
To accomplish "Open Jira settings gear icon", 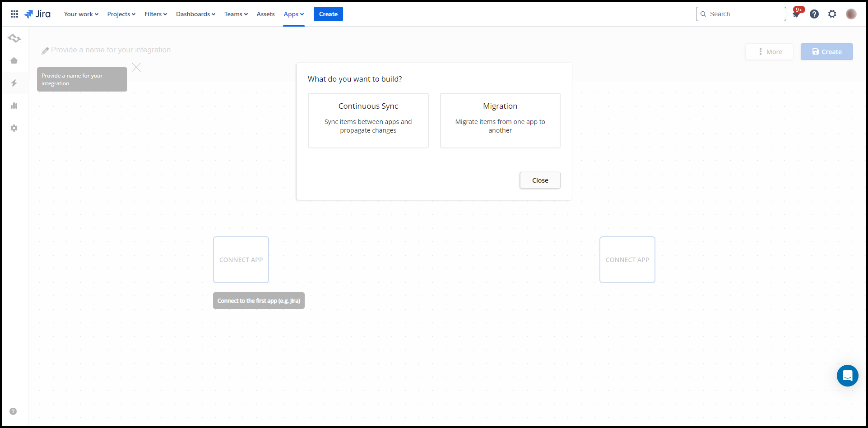I will (832, 14).
